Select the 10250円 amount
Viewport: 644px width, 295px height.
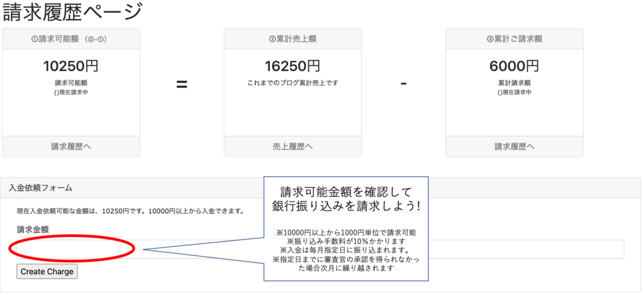tap(71, 66)
